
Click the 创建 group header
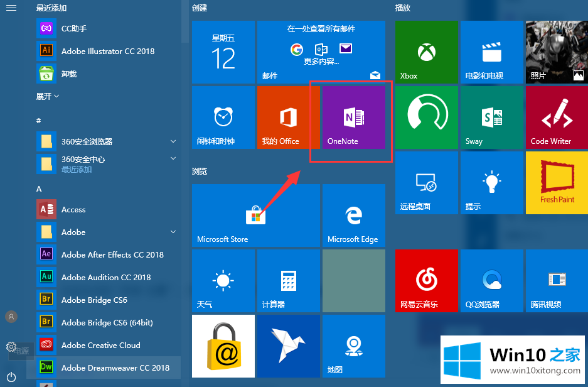point(200,8)
